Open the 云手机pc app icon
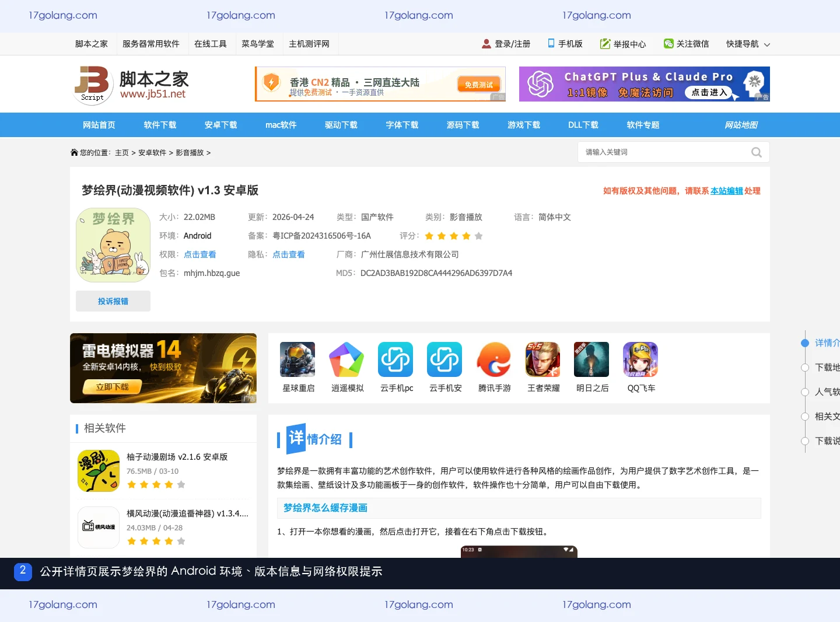Viewport: 840px width, 622px height. tap(395, 359)
